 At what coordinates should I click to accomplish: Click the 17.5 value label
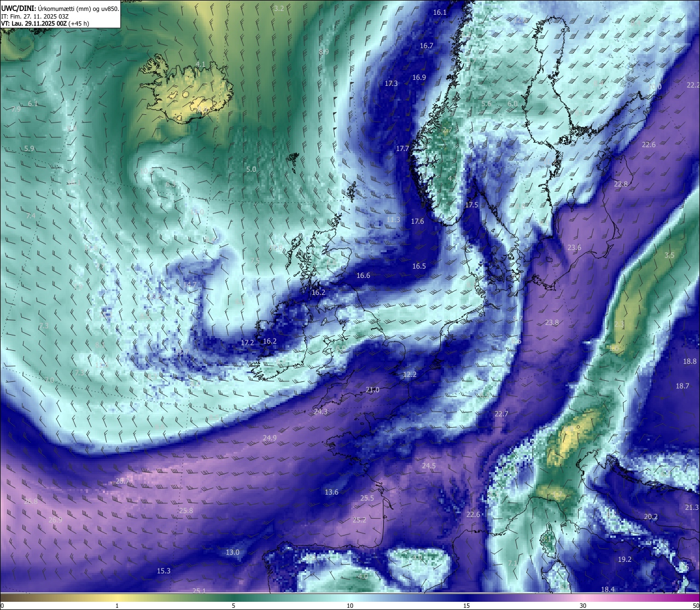pyautogui.click(x=471, y=205)
